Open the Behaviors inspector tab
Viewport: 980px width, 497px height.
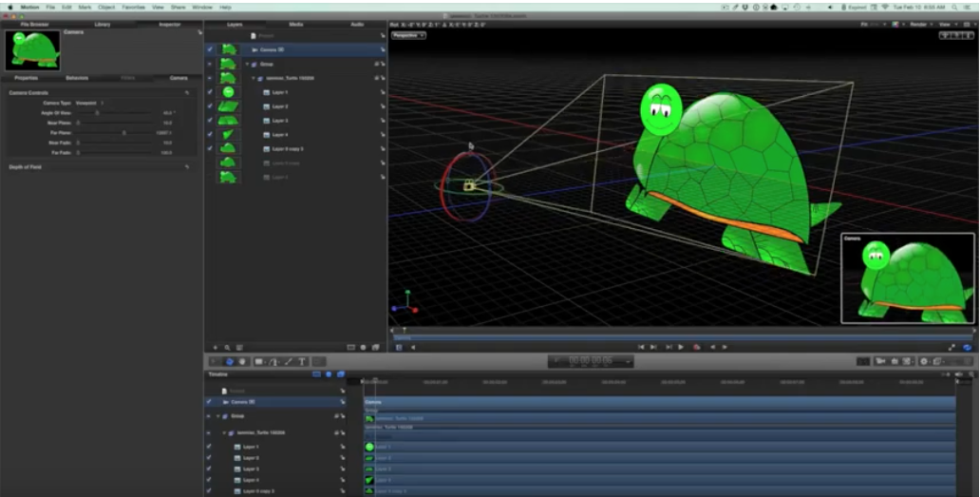[x=77, y=78]
